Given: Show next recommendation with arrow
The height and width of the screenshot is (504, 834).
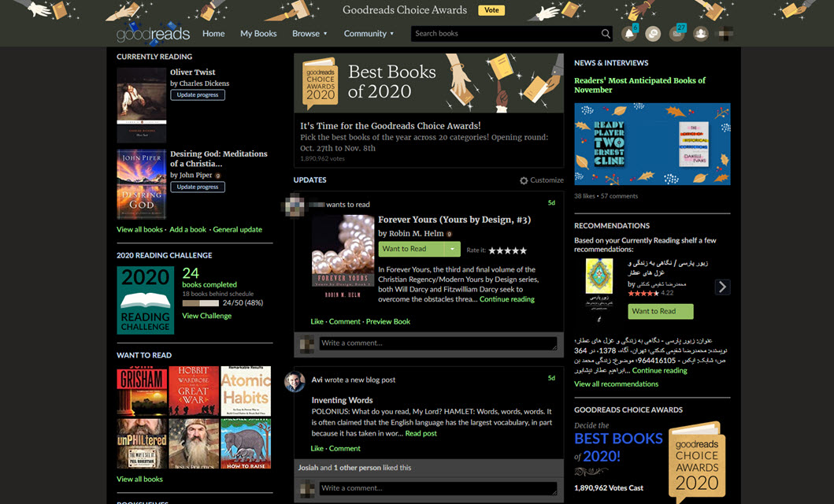Looking at the screenshot, I should click(721, 287).
